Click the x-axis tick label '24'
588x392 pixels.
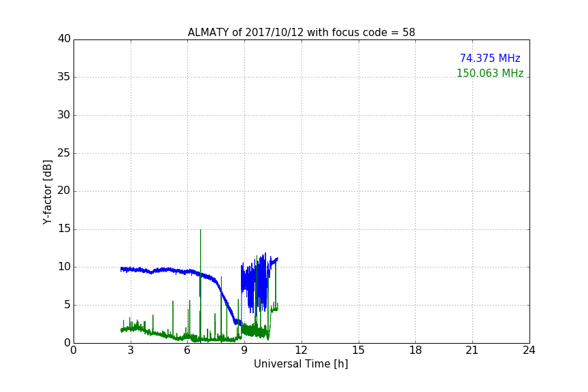click(x=529, y=350)
